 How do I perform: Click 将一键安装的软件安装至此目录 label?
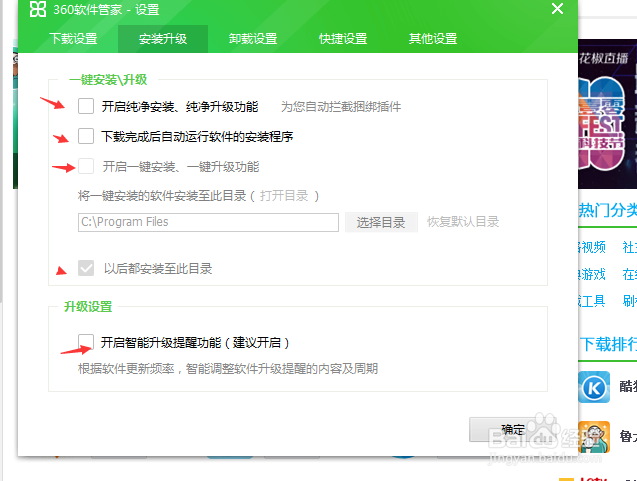(162, 196)
